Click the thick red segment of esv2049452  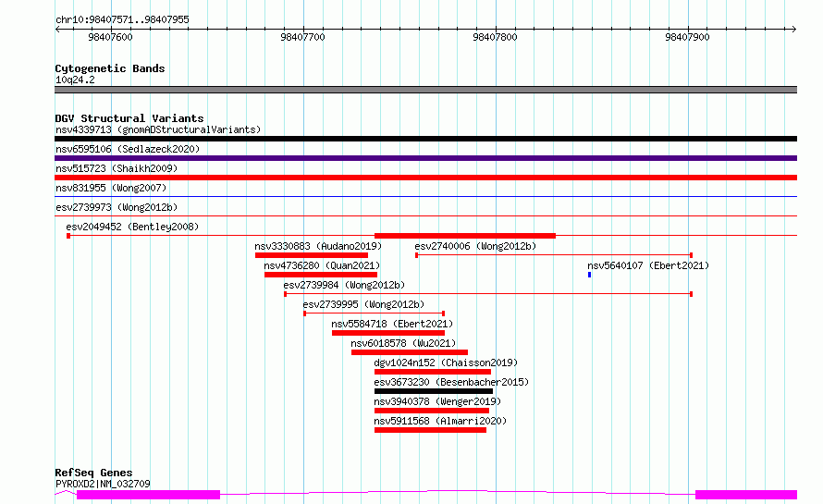[x=465, y=236]
